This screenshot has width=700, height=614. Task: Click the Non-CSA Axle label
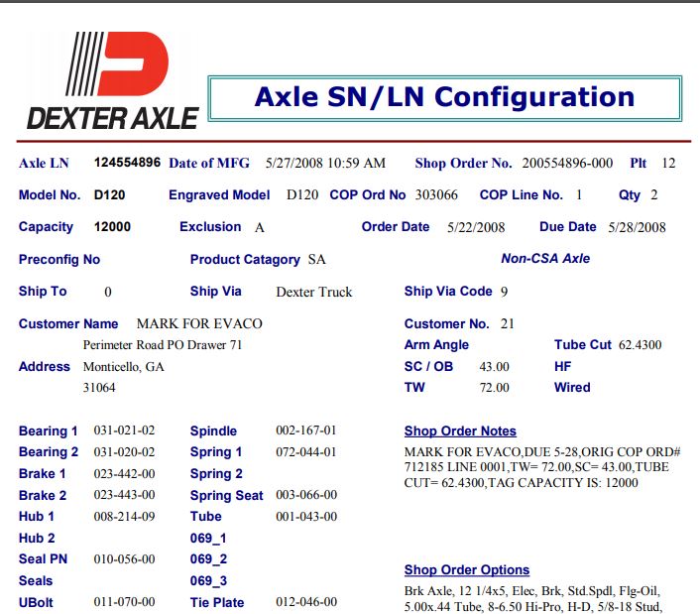click(545, 259)
